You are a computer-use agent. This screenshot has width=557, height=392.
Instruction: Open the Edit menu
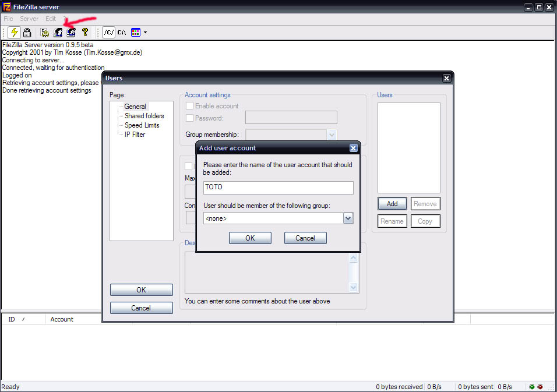[x=51, y=19]
